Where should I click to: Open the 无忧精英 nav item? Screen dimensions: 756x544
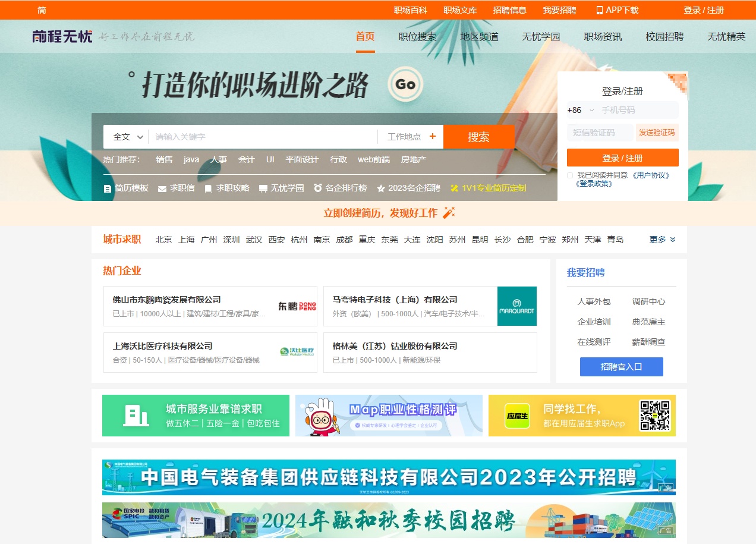tap(726, 36)
